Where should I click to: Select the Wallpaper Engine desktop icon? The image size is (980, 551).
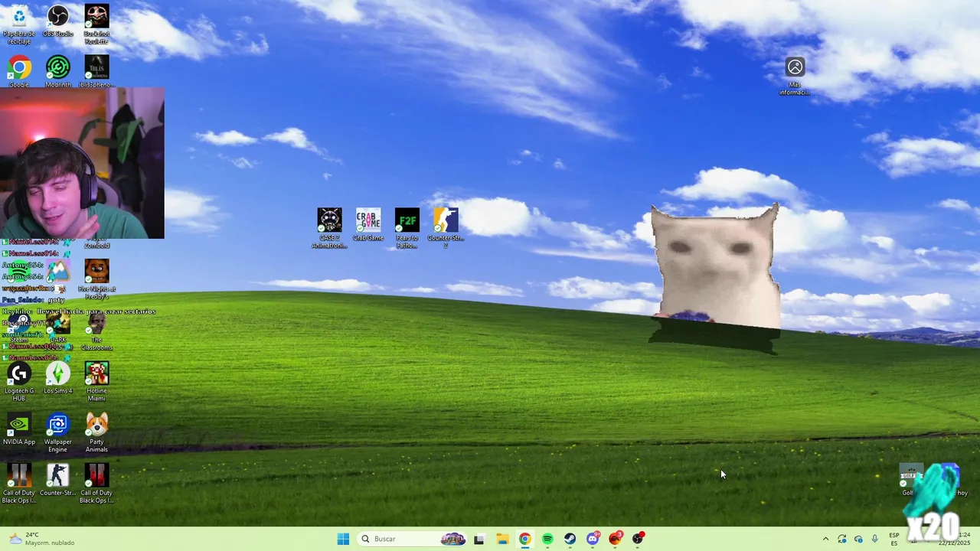58,432
